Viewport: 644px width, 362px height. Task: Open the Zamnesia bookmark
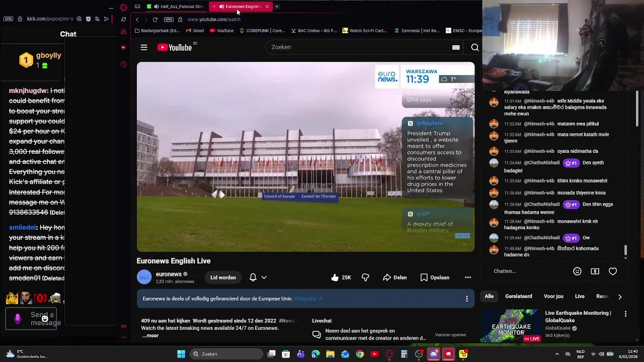pos(417,31)
